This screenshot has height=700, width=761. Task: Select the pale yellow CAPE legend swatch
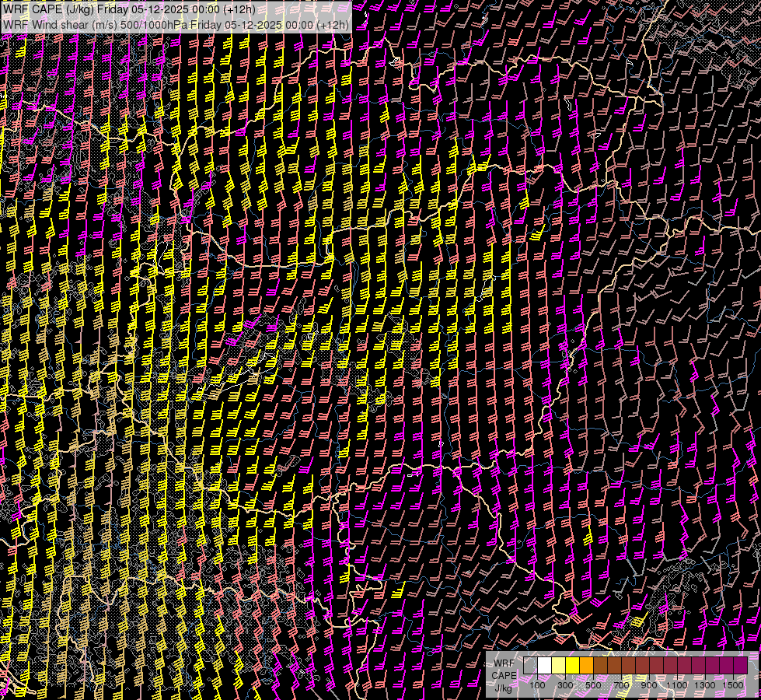558,666
